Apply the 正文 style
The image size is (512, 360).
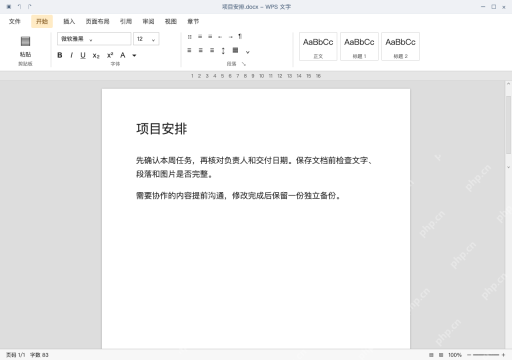coord(318,46)
